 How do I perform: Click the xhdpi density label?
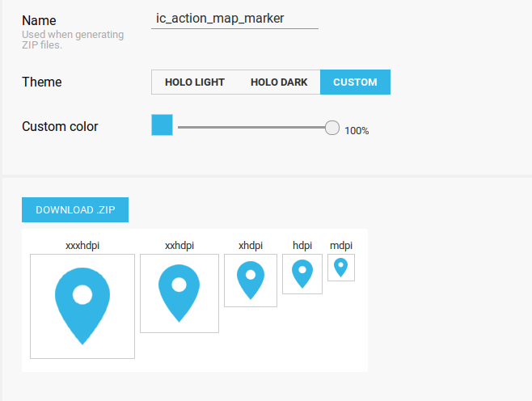pos(251,245)
